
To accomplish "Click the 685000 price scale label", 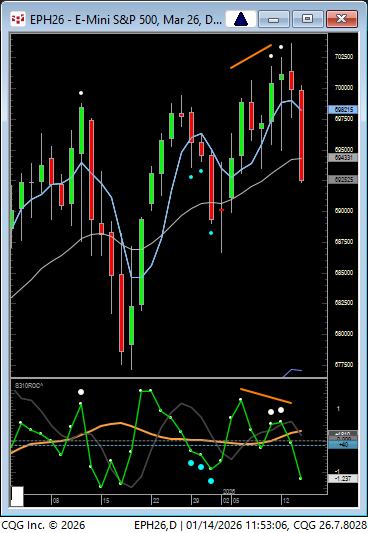I will (x=344, y=273).
